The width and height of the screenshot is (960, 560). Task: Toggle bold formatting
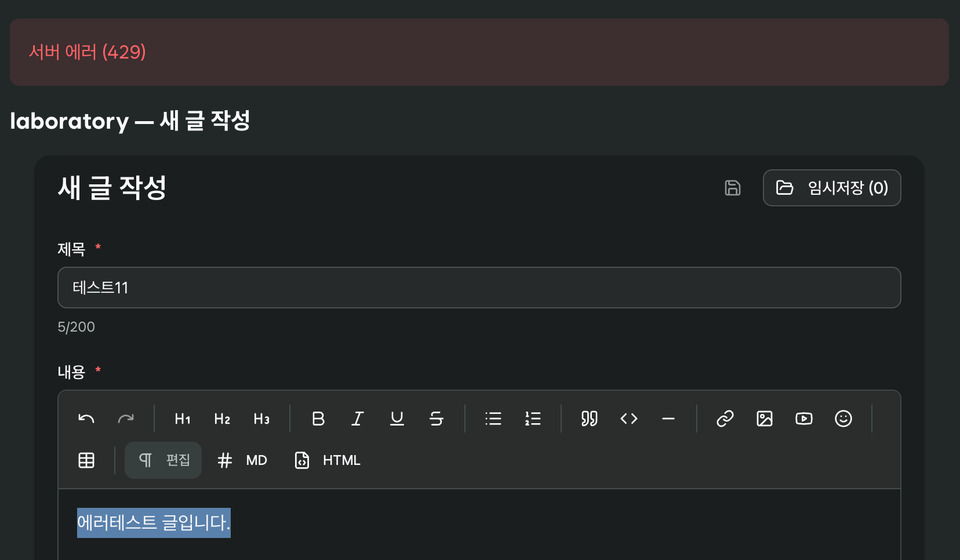click(x=318, y=419)
